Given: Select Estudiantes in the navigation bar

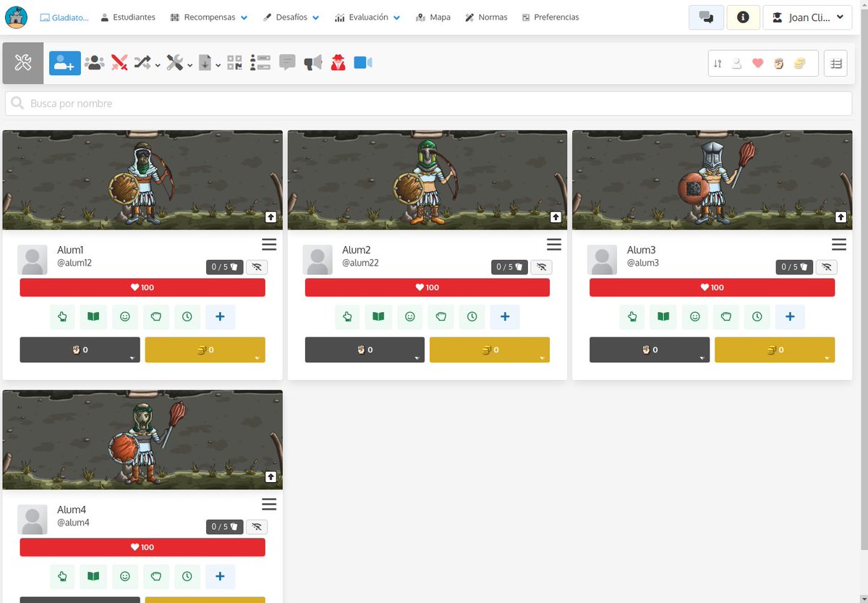Looking at the screenshot, I should coord(128,17).
